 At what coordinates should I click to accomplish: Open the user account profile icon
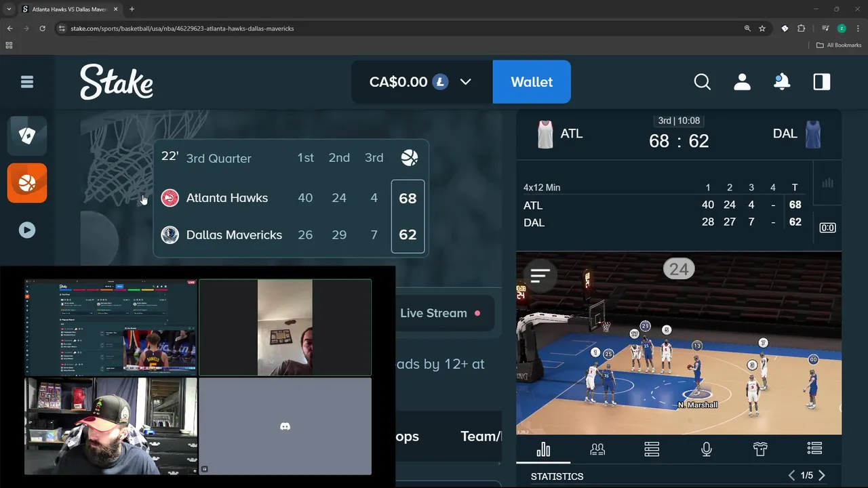click(x=742, y=82)
